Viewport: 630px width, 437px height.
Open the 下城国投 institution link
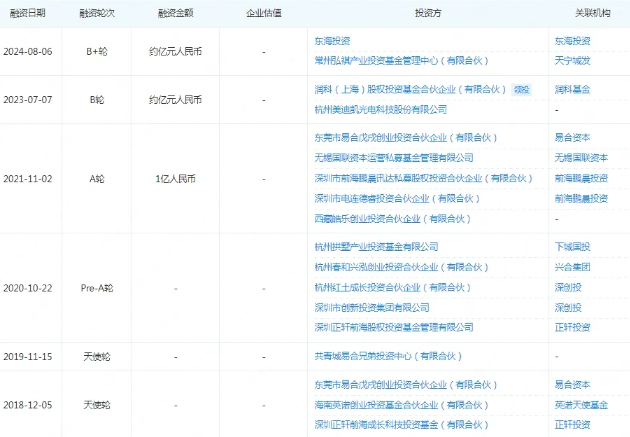pos(573,247)
